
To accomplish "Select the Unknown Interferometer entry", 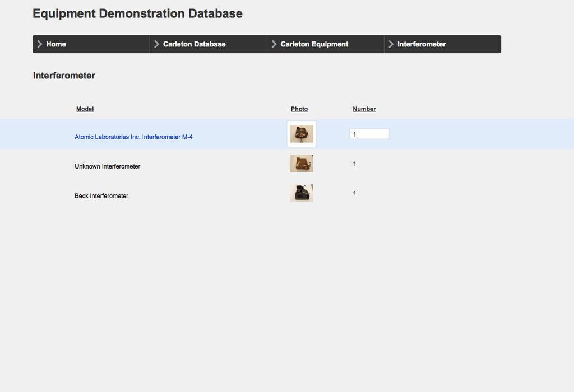I will [107, 166].
